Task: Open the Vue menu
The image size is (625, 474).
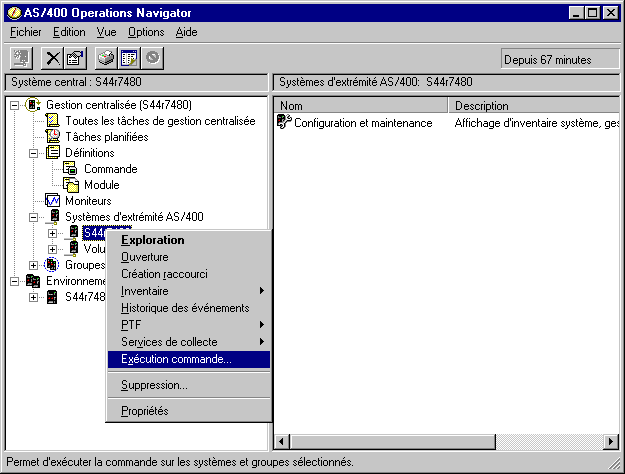Action: point(106,32)
